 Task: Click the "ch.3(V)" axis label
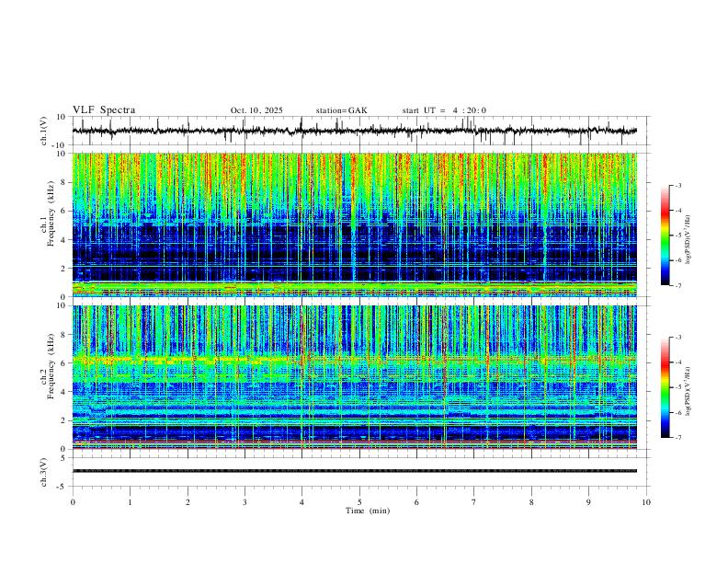tap(44, 472)
